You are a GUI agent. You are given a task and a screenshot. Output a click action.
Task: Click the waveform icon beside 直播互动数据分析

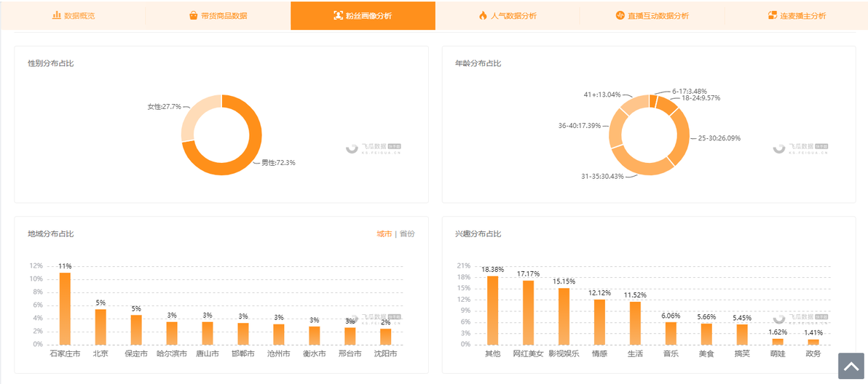620,15
